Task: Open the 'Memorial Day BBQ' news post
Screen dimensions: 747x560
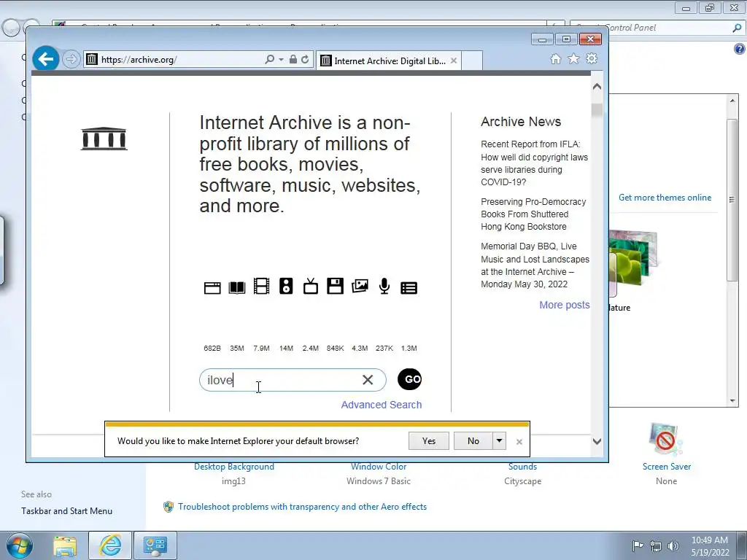Action: tap(535, 265)
